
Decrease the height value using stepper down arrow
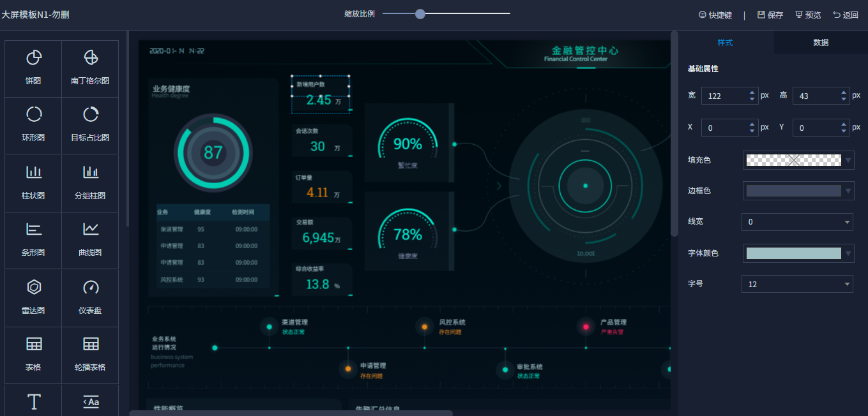(x=844, y=99)
